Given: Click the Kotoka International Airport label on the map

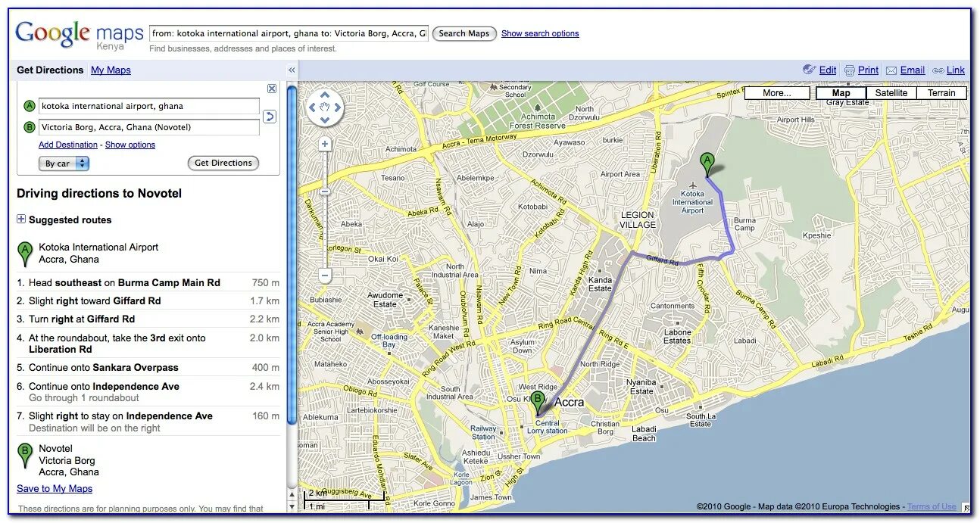Looking at the screenshot, I should tap(692, 202).
